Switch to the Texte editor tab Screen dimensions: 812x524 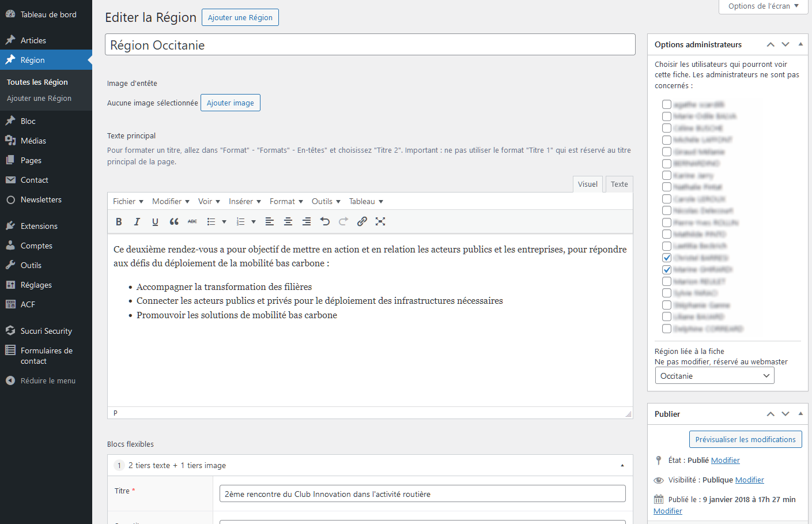(620, 184)
